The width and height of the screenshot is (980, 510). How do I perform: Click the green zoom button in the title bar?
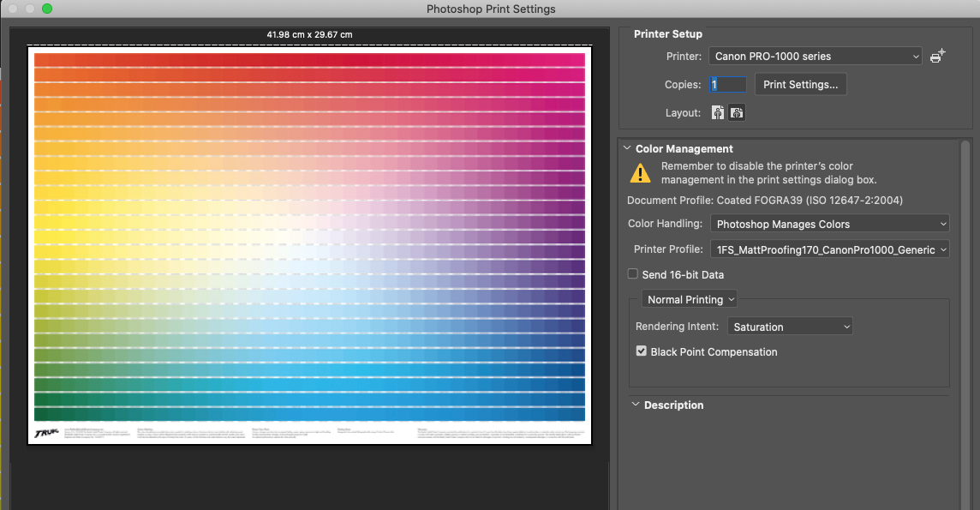(48, 9)
